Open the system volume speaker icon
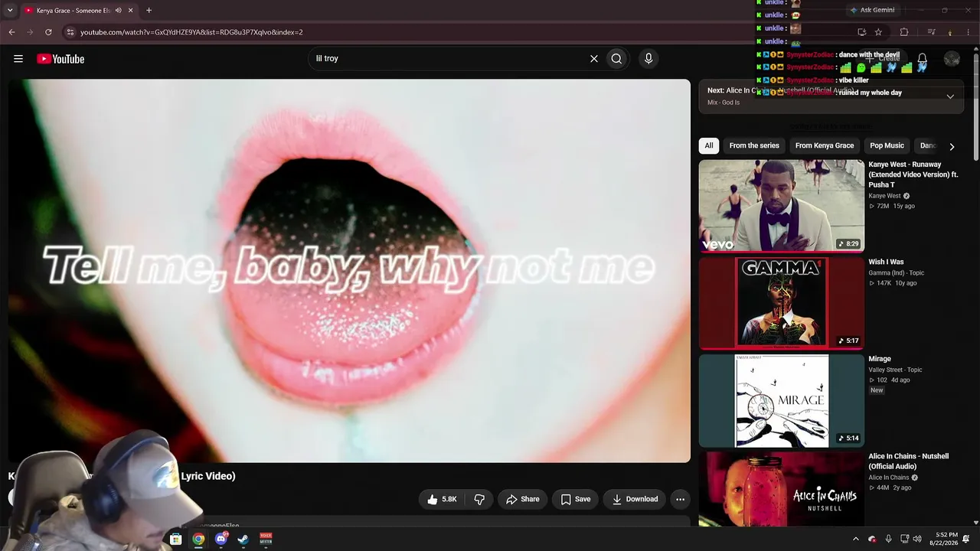980x551 pixels. pos(917,539)
